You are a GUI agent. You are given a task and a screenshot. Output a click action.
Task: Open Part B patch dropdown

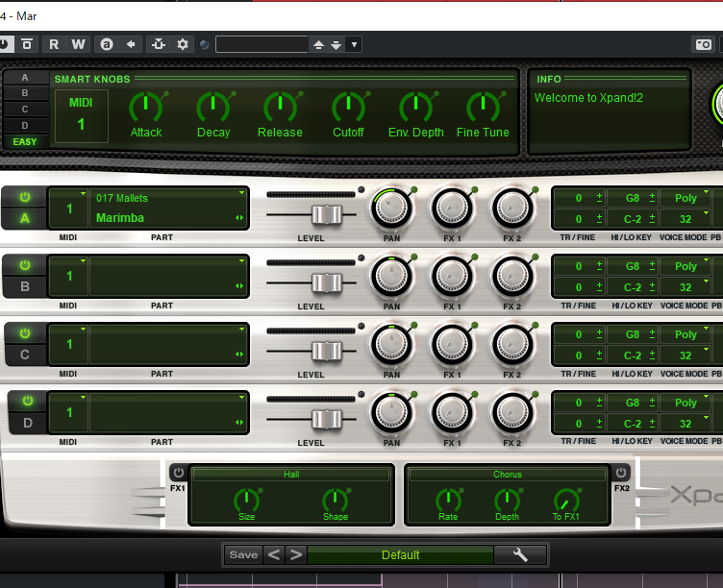tap(241, 261)
